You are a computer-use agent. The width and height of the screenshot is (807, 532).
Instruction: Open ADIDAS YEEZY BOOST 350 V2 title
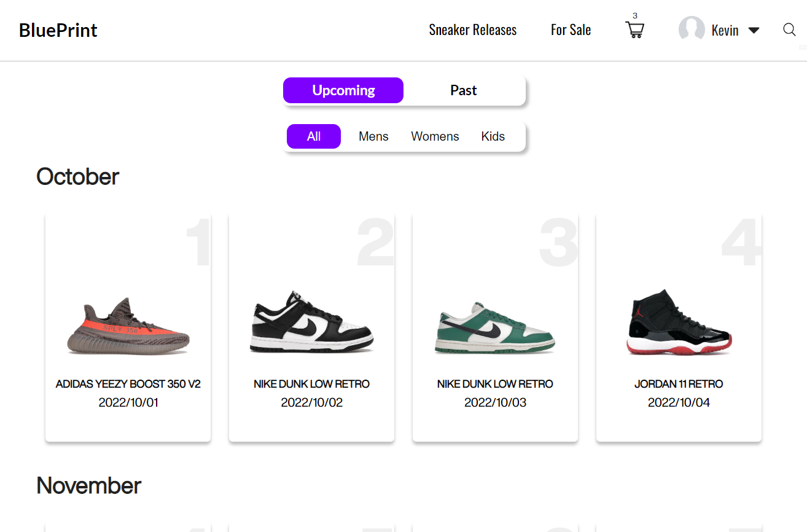coord(128,384)
